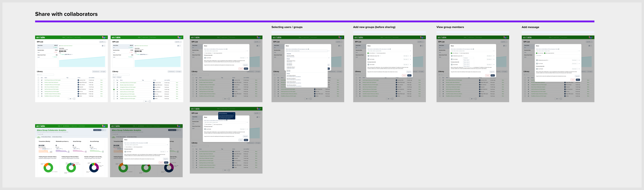The image size is (644, 190).
Task: Go to next page in second frame pagination
Action: tap(150, 101)
